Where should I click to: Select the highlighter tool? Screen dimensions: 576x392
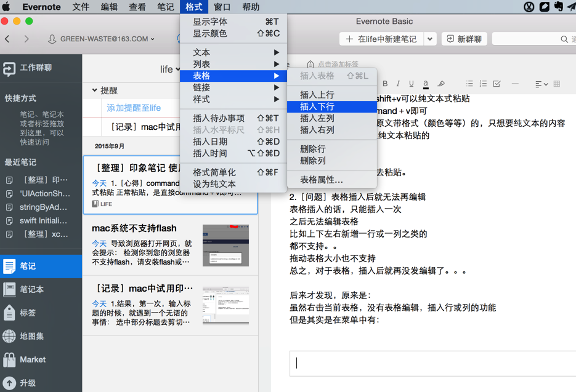point(441,84)
